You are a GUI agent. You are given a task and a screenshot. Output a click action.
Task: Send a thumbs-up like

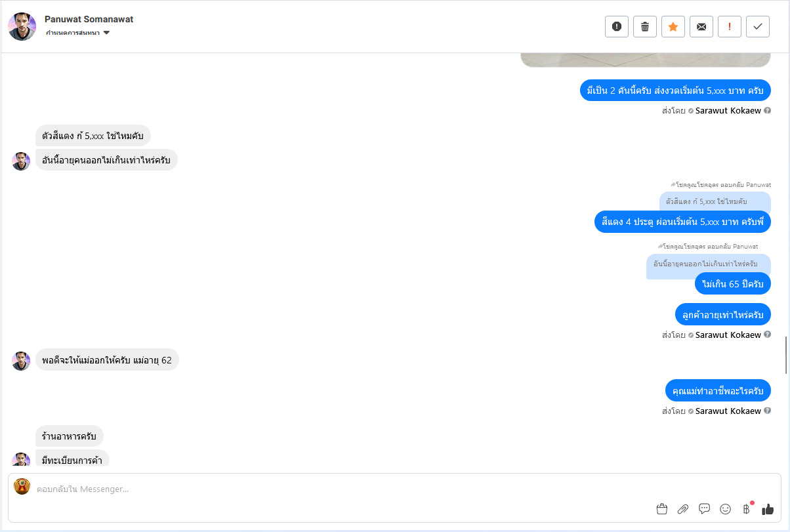click(x=768, y=509)
